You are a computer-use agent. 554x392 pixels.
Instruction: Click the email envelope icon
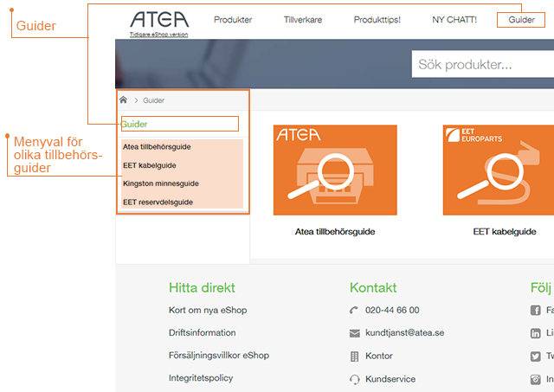(354, 333)
